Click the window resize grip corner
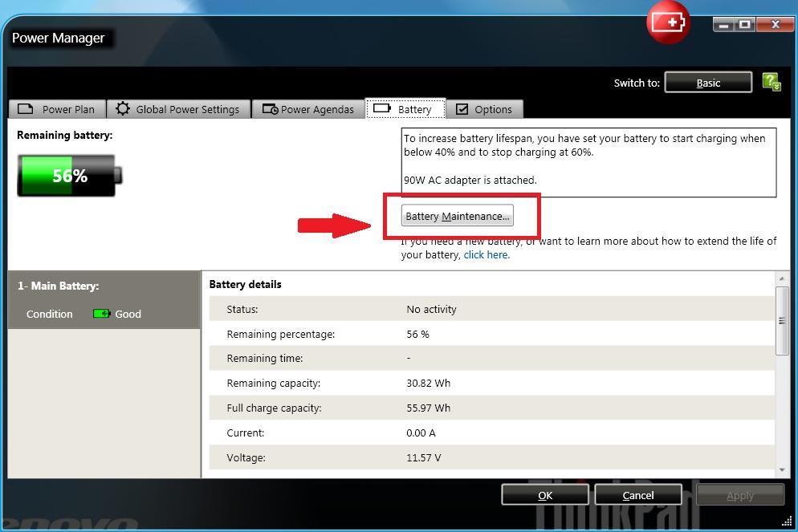Screen dimensions: 798x532 point(788,522)
